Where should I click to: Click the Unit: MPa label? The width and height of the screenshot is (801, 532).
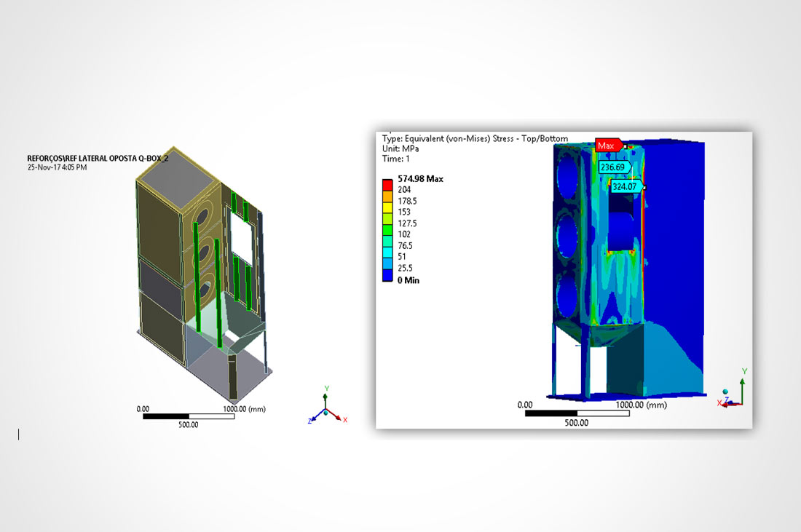click(403, 148)
